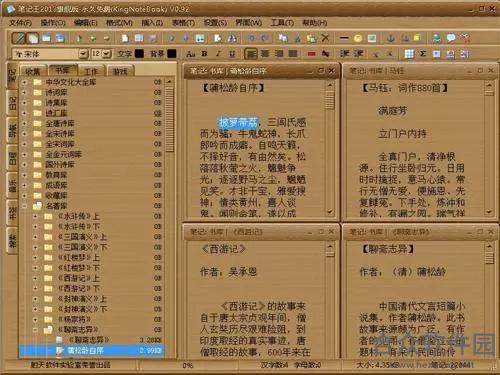
Task: Click the sigma formula icon
Action: tap(423, 54)
